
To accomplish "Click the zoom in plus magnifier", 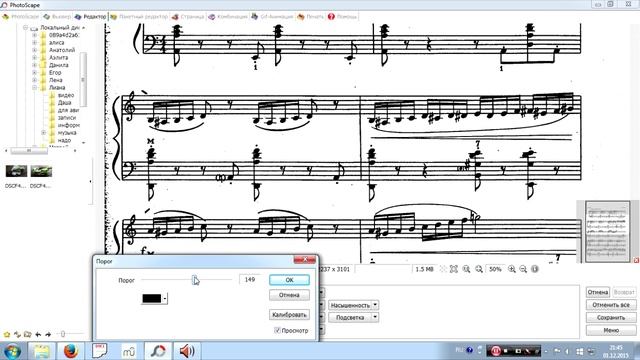I will coord(511,269).
